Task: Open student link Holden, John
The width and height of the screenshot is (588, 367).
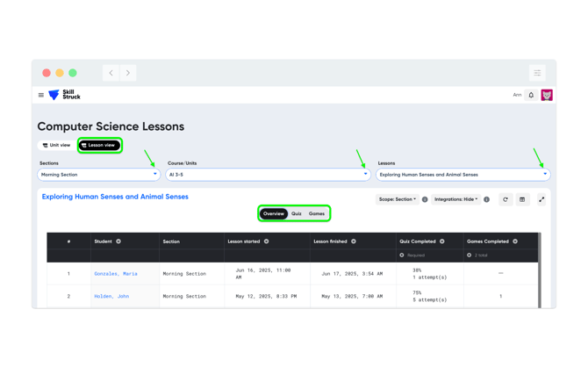Action: pos(111,296)
